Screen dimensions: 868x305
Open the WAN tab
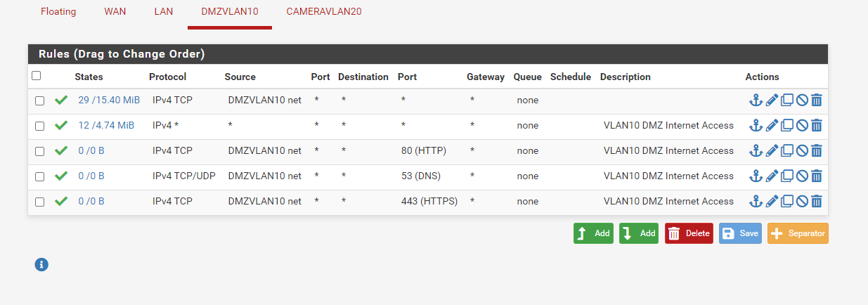point(115,12)
